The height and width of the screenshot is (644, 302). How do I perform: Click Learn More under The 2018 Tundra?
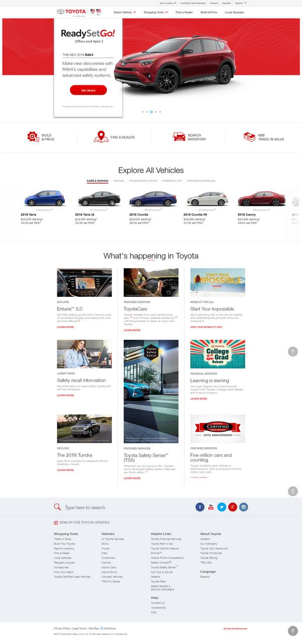coord(65,470)
